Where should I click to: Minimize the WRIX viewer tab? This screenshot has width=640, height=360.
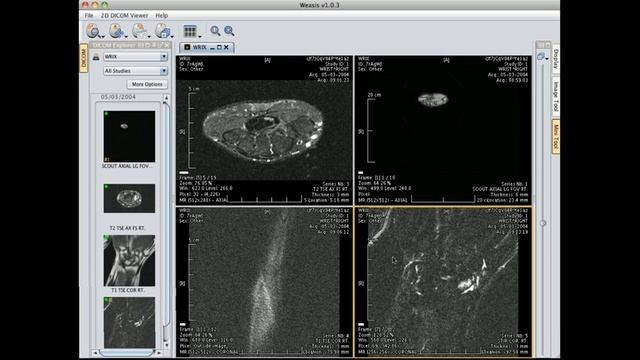pos(212,47)
